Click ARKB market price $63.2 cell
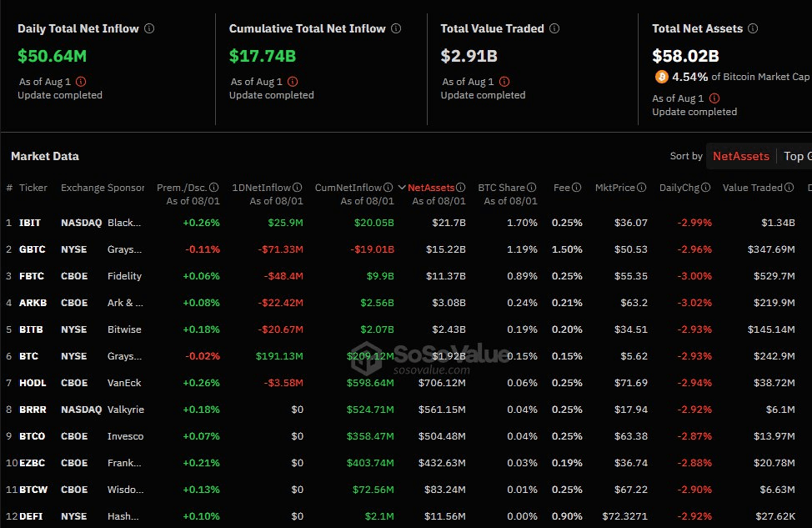This screenshot has width=812, height=528. pos(634,303)
